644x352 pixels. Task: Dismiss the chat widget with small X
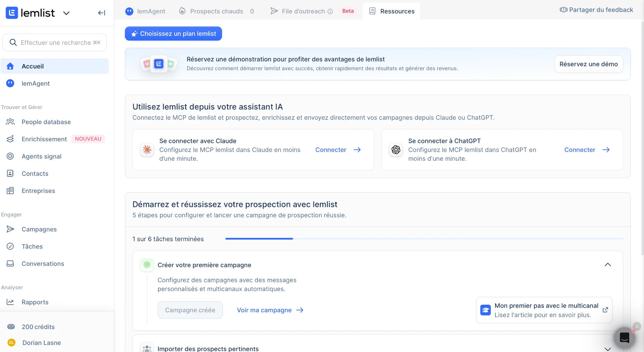(637, 326)
